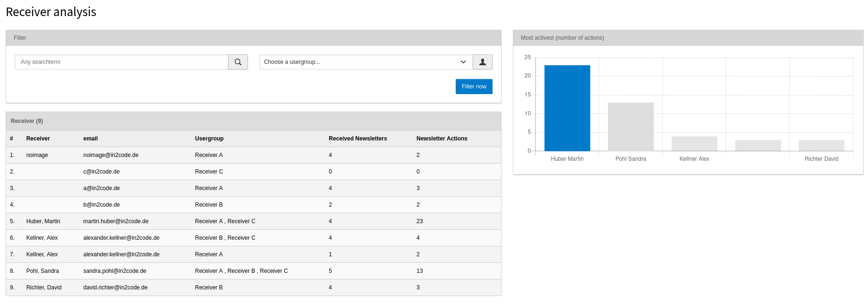Select receiver name noimage in row 1
868x305 pixels.
[x=37, y=155]
